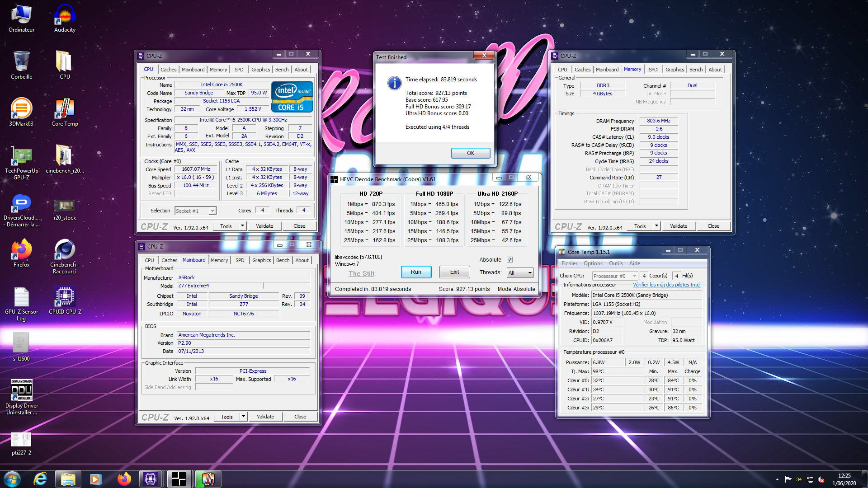Open File Explorer in the taskbar

point(68,479)
